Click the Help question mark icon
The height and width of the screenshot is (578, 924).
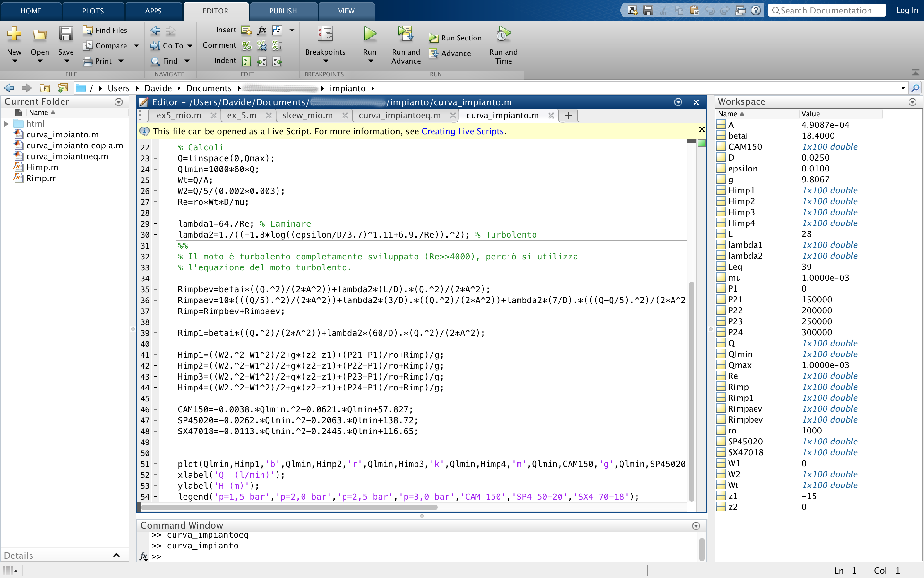[756, 10]
